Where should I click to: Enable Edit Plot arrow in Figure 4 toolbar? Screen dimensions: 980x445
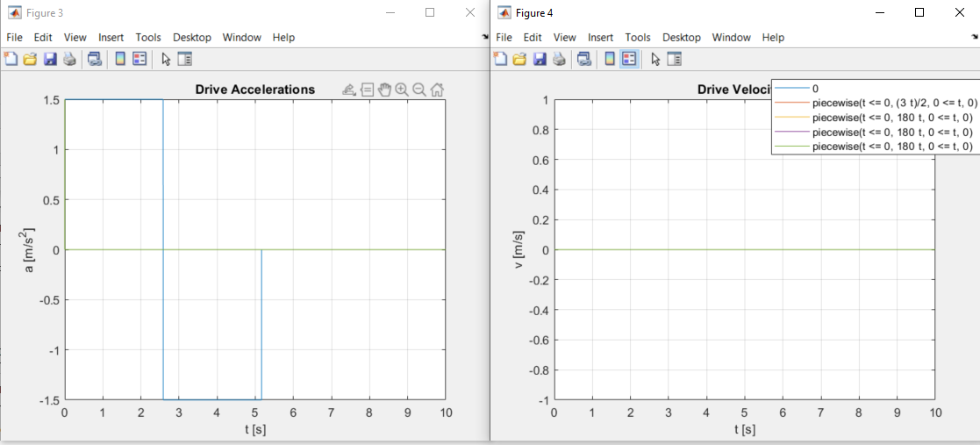(655, 60)
